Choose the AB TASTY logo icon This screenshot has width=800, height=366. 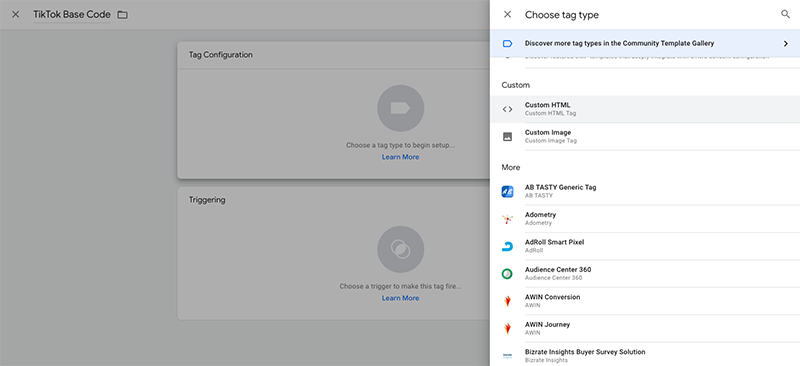[x=507, y=191]
